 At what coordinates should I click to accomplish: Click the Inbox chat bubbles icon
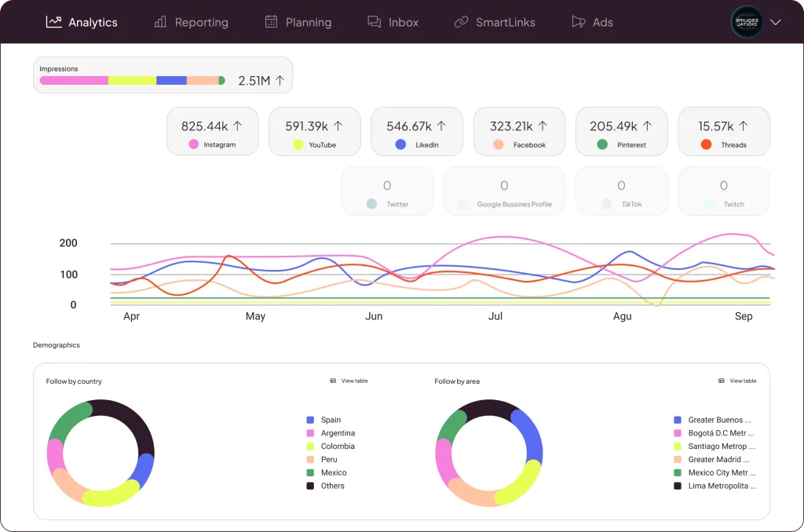pyautogui.click(x=375, y=21)
